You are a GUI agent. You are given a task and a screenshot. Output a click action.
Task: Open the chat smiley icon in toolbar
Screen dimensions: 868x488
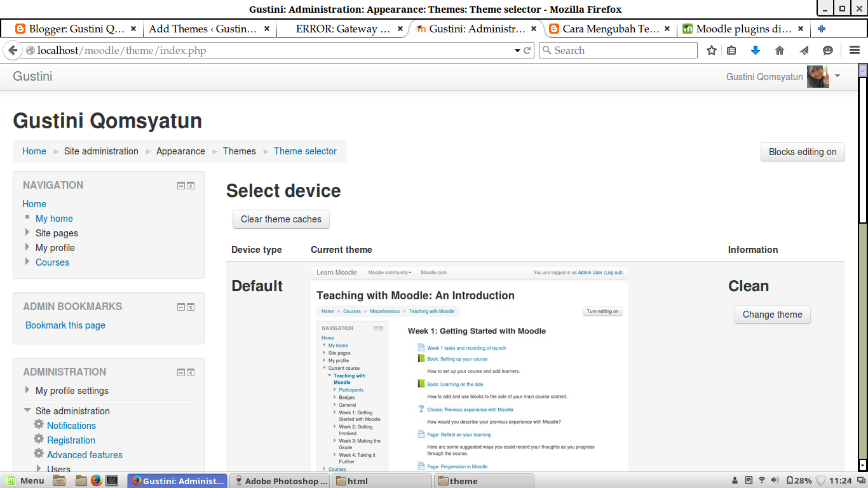828,51
